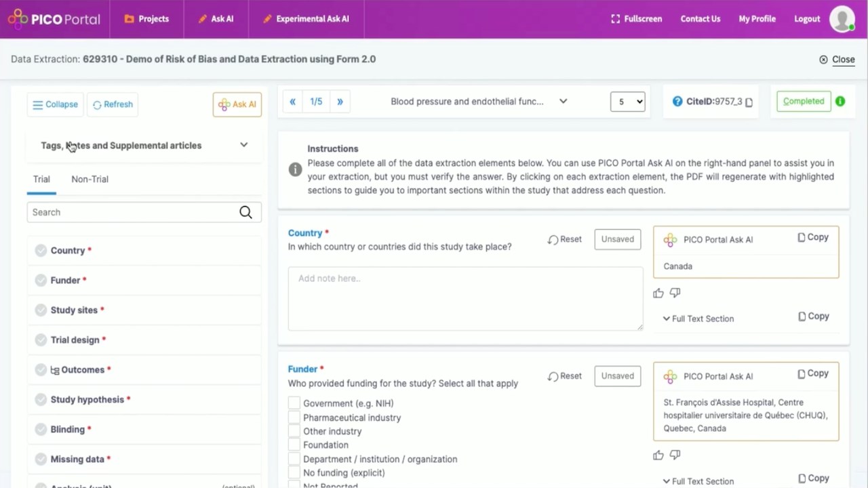Screen dimensions: 868x488
Task: Open the Projects menu
Action: point(146,19)
